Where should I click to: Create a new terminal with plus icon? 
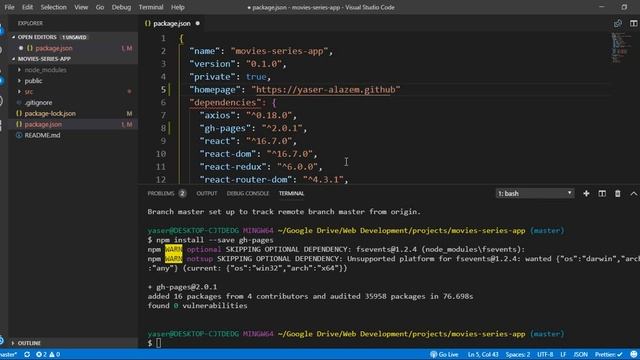pyautogui.click(x=586, y=193)
